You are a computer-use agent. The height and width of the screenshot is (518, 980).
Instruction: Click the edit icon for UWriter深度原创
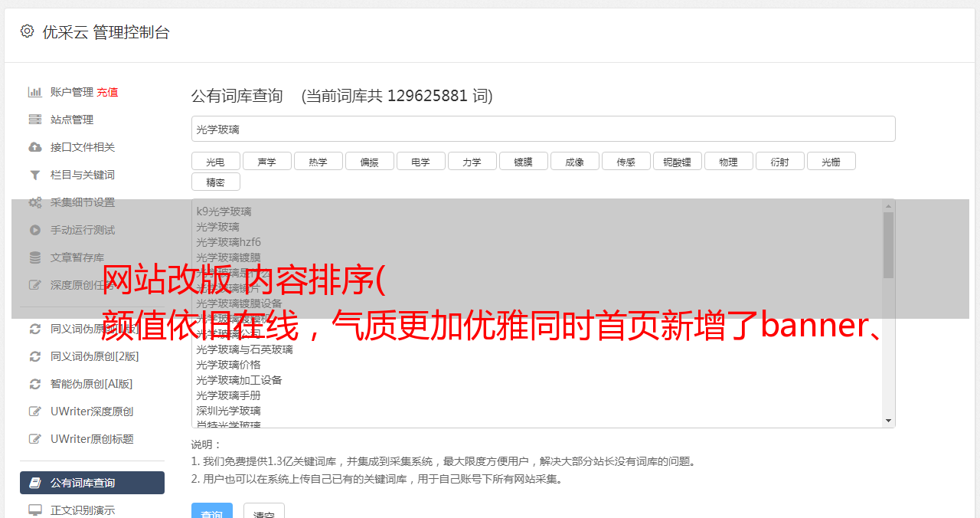click(x=35, y=411)
